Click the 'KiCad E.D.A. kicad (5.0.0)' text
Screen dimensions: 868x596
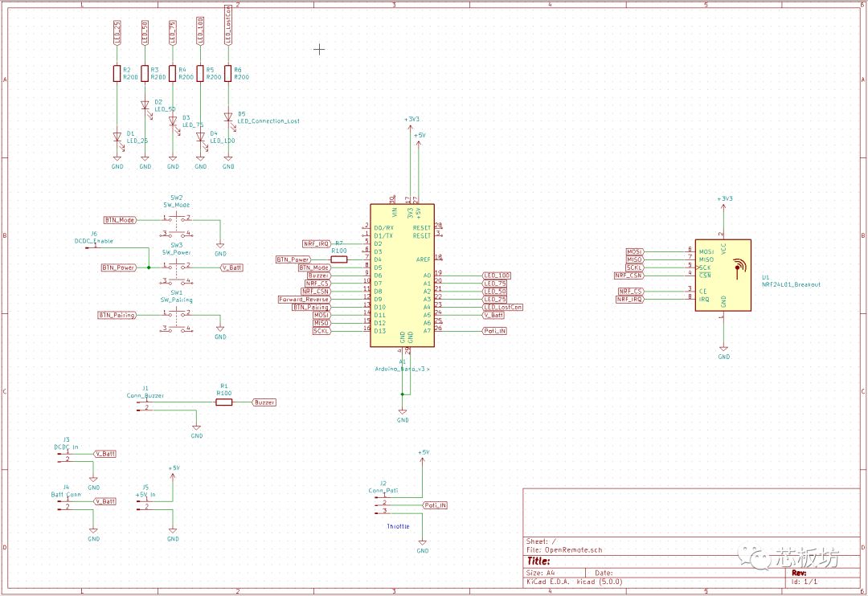(574, 582)
